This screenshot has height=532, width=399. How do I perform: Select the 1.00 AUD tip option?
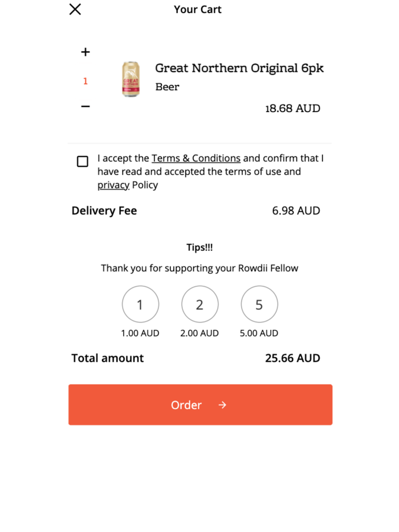(x=140, y=304)
